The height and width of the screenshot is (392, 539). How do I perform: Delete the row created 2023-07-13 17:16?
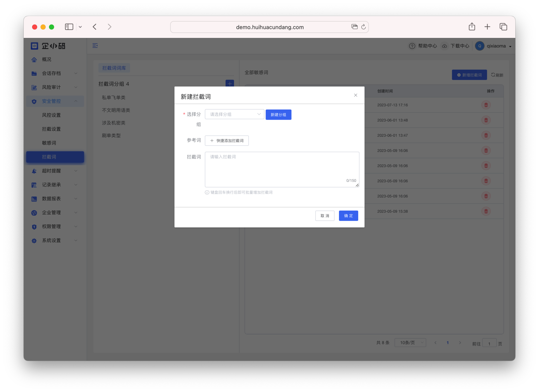[x=486, y=105]
